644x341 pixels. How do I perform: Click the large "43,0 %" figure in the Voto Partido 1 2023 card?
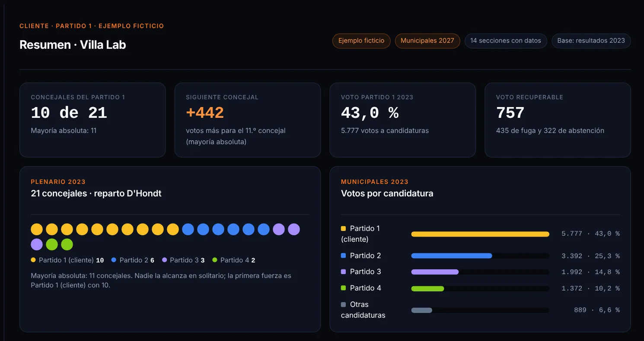pyautogui.click(x=370, y=113)
